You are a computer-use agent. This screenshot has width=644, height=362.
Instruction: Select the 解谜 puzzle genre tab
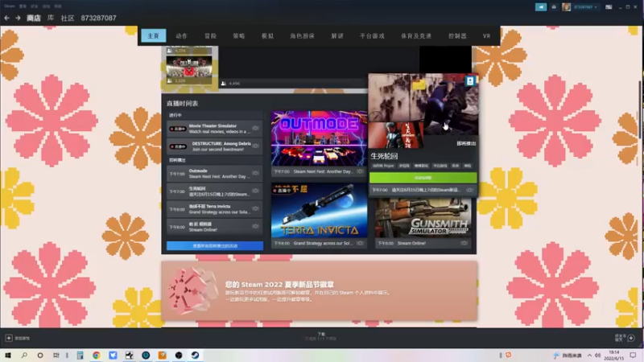tap(337, 35)
